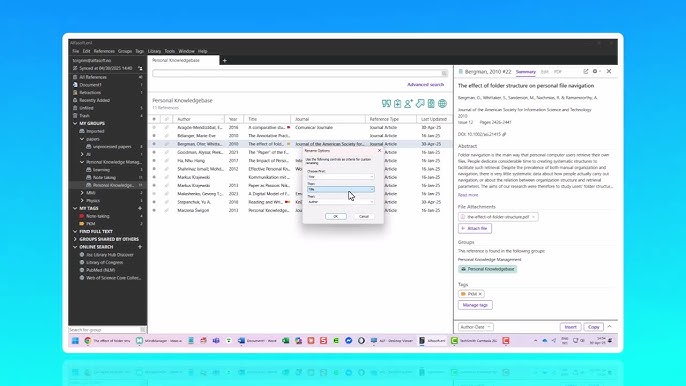The image size is (686, 386).
Task: Click OK in the Rename Options dialog
Action: [x=336, y=217]
